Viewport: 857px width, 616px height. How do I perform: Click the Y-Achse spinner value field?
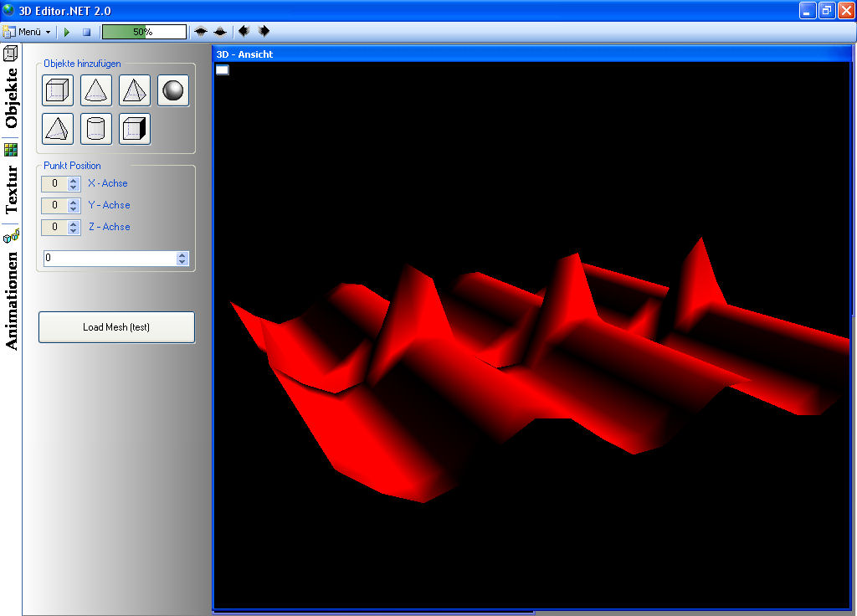[x=54, y=205]
